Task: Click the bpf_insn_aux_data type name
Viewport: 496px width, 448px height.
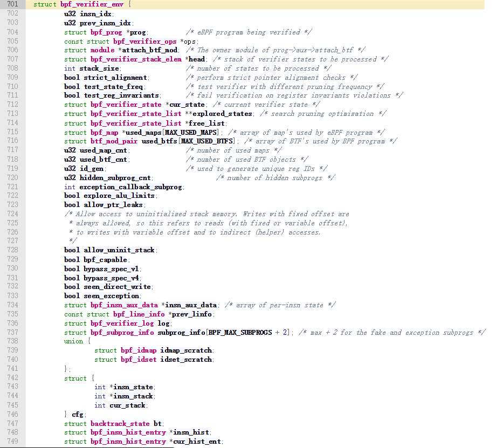Action: coord(124,305)
